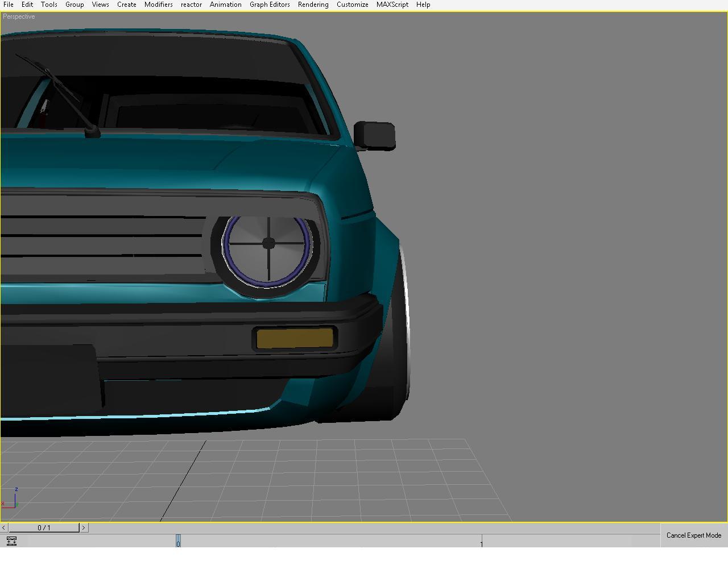Viewport: 728px width, 582px height.
Task: Open the Edit menu
Action: [x=27, y=5]
